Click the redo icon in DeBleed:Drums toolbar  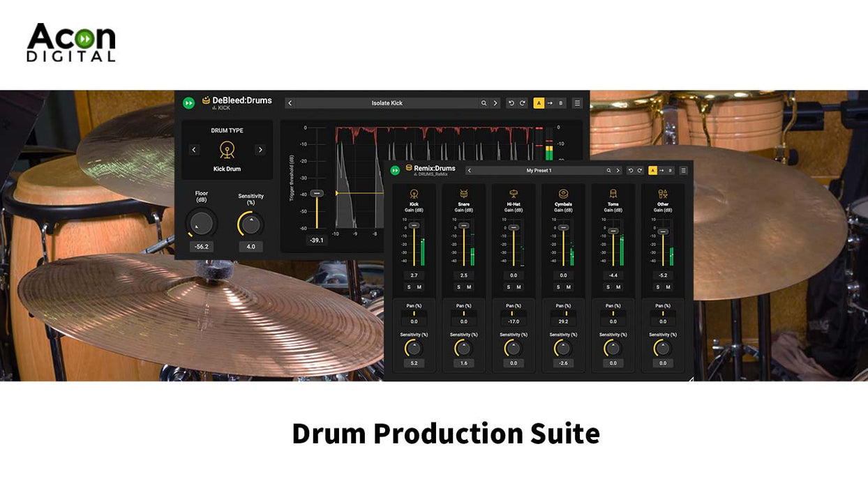click(522, 102)
